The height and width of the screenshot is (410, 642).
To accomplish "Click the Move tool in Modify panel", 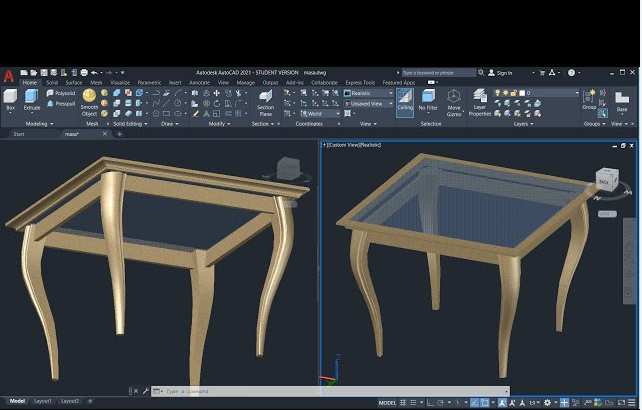I will [x=217, y=93].
